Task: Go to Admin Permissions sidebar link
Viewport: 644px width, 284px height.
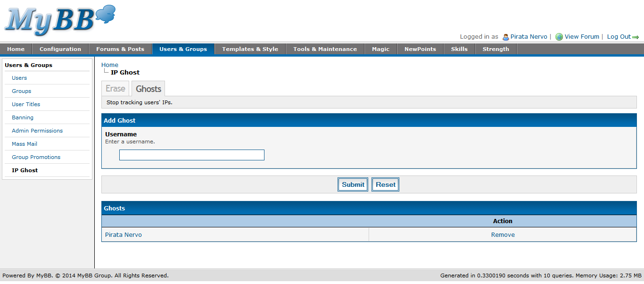Action: pyautogui.click(x=37, y=131)
